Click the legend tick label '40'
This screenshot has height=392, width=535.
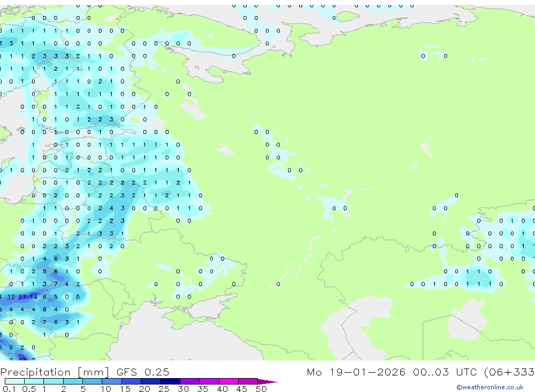222,389
